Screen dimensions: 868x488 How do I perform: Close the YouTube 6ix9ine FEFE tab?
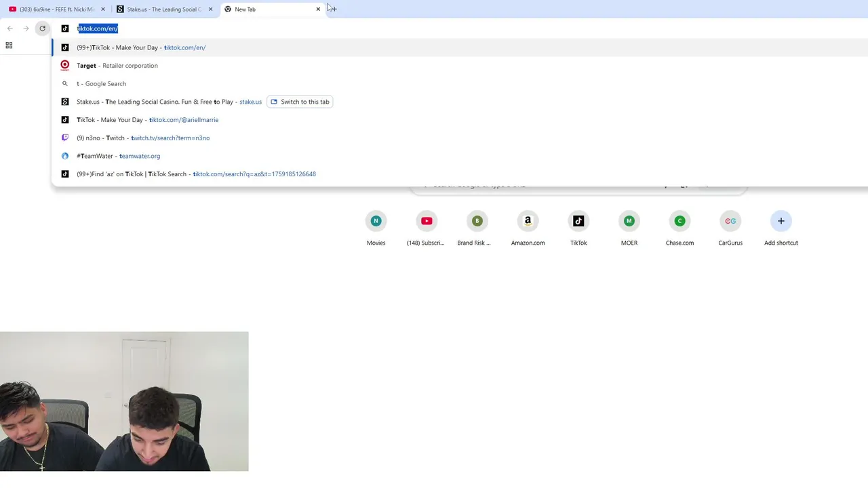(x=103, y=9)
